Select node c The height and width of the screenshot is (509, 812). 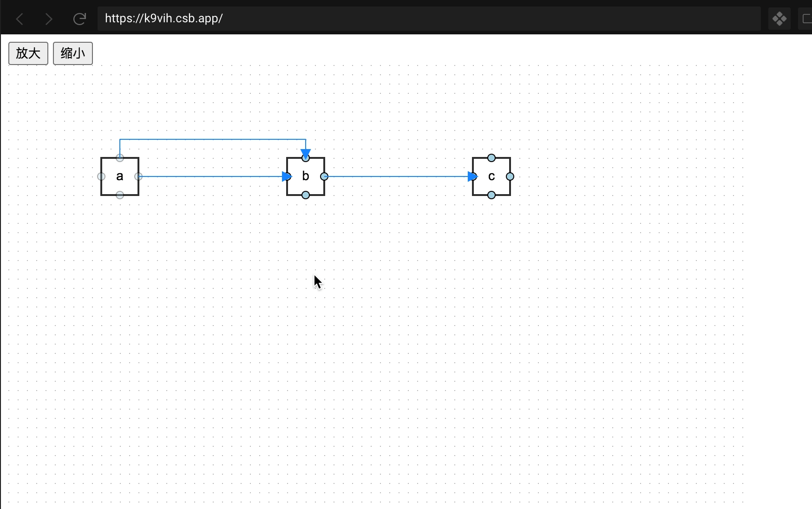pyautogui.click(x=491, y=176)
